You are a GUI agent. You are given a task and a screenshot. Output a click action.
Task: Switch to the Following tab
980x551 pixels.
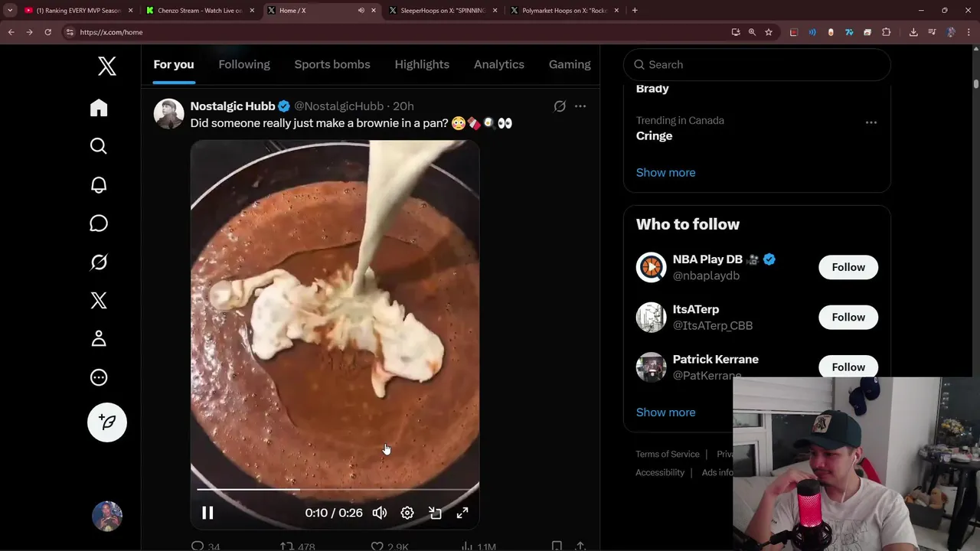pos(244,64)
